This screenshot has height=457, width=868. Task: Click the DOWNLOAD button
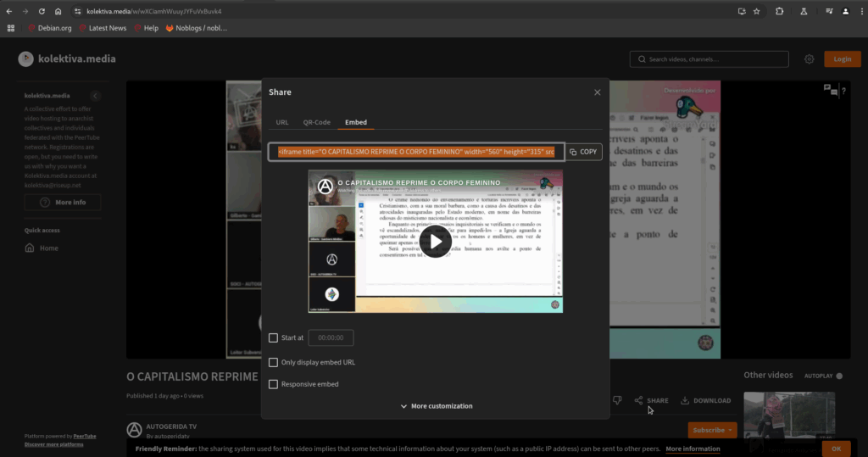706,400
